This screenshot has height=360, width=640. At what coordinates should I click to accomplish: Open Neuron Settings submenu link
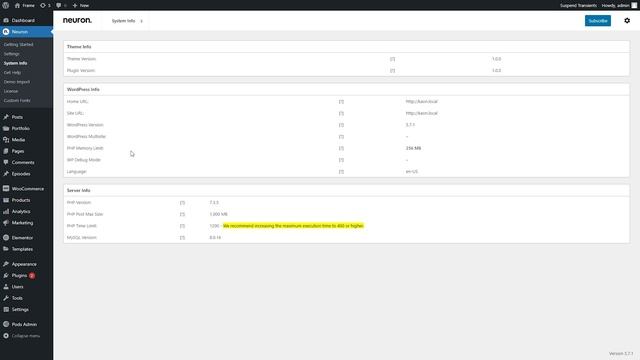[x=11, y=54]
